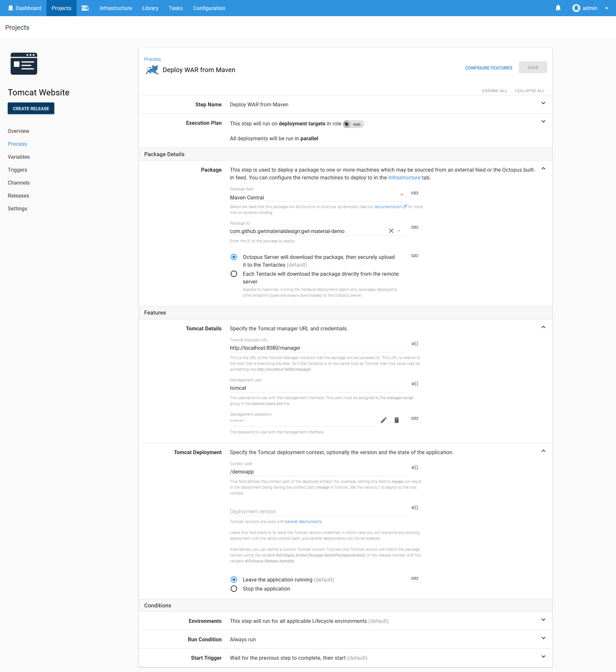Viewport: 616px width, 672px height.
Task: Open the notifications bell
Action: (x=558, y=8)
